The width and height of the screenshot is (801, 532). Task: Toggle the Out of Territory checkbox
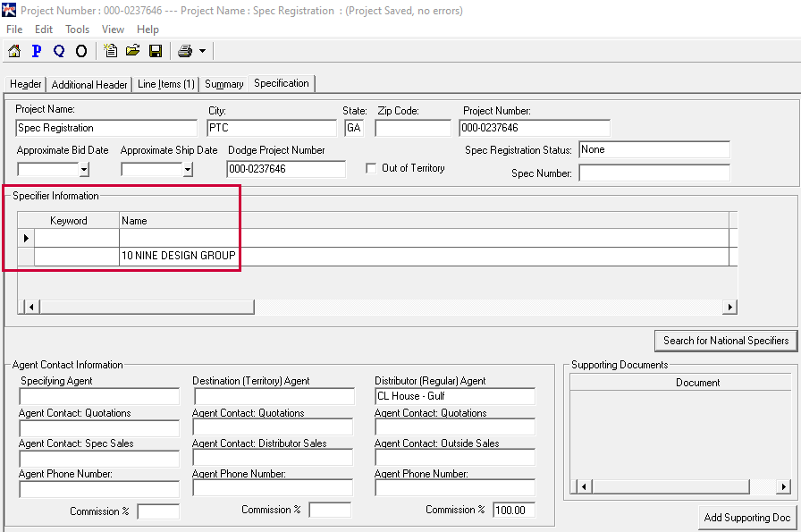point(372,168)
